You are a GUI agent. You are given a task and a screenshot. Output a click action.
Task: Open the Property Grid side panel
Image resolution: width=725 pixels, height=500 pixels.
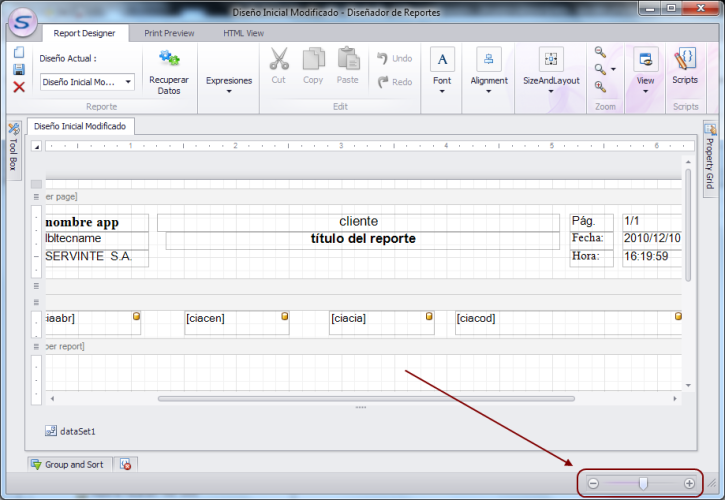pyautogui.click(x=710, y=155)
